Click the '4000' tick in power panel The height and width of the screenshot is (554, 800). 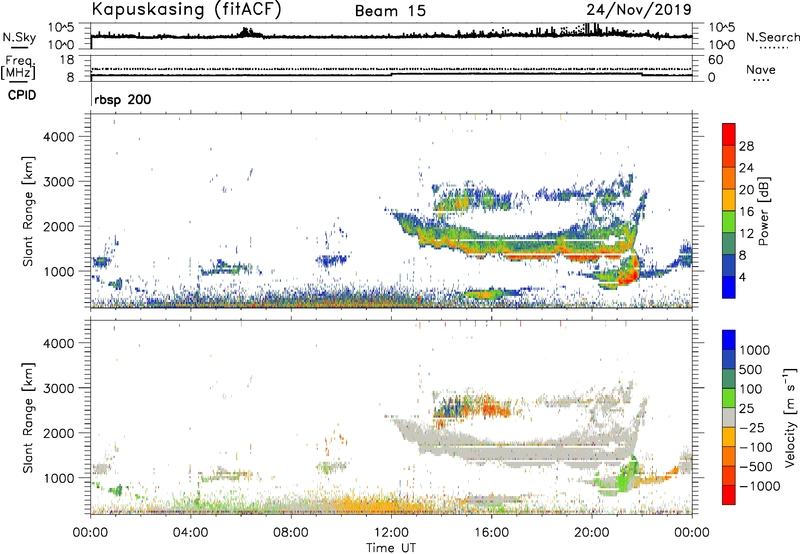coord(58,137)
